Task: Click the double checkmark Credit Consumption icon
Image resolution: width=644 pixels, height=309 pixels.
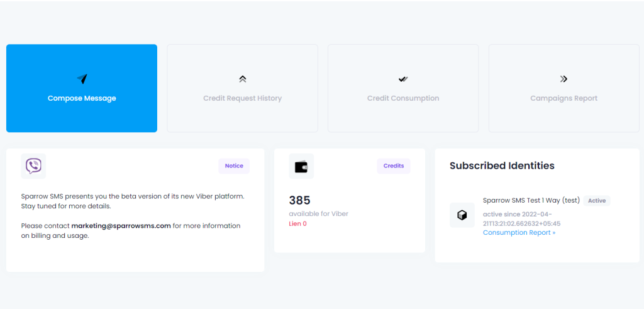Action: [x=403, y=79]
